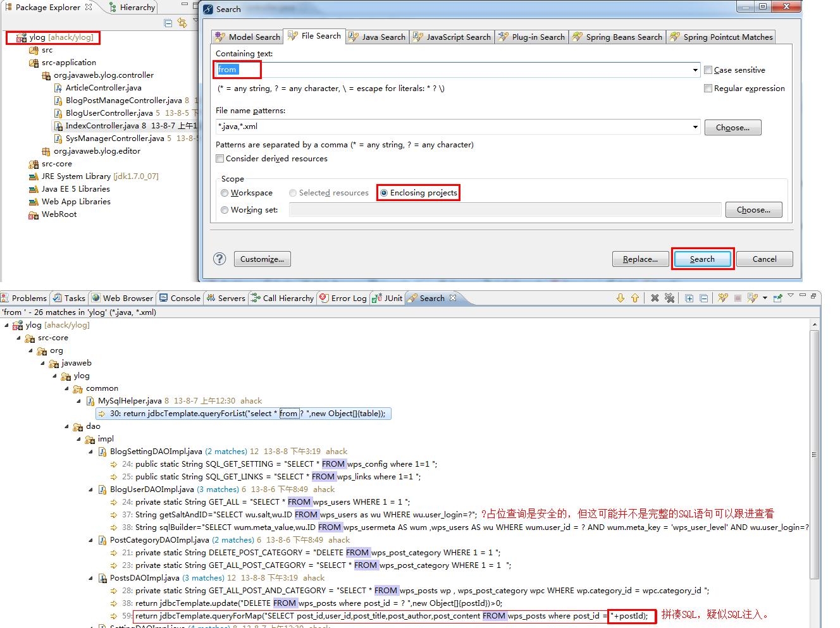This screenshot has height=628, width=840.
Task: Show next match arrow in Search view
Action: [621, 298]
